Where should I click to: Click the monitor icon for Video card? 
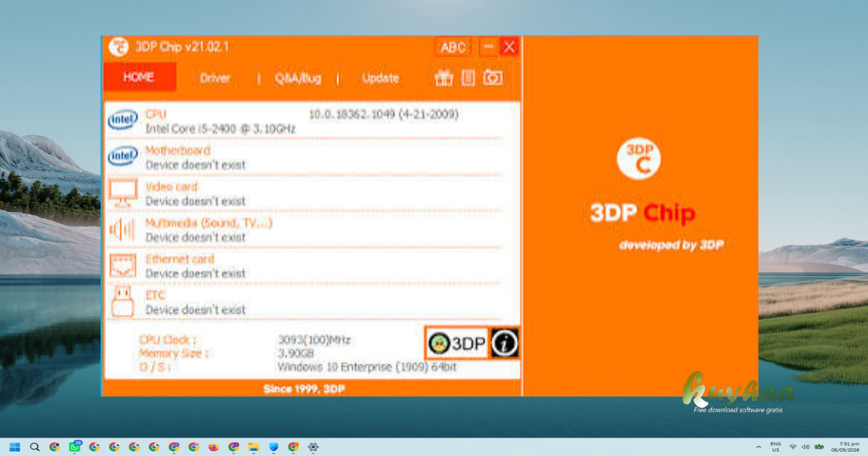[x=122, y=193]
